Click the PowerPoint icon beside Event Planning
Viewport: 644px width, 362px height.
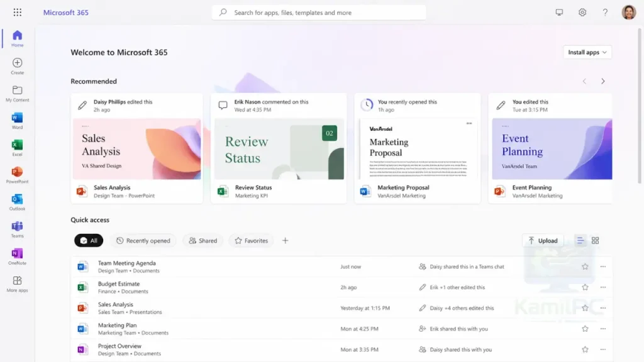click(499, 191)
